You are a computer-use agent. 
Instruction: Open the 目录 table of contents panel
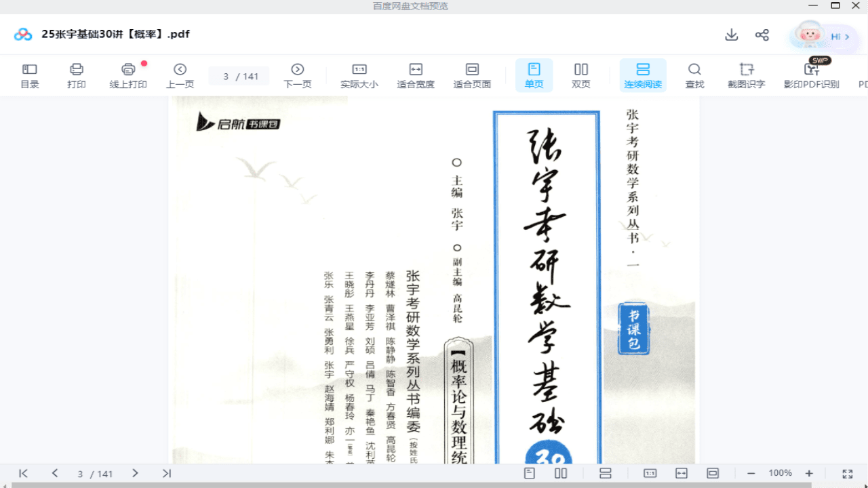30,75
